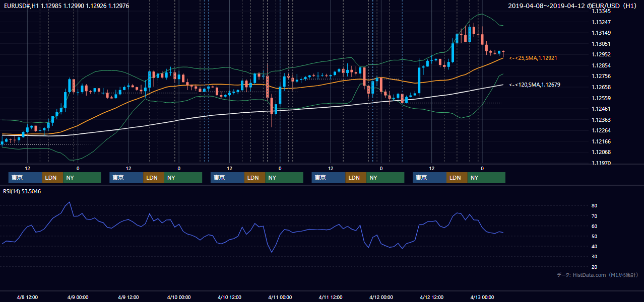Click price axis value 1.12264
644x302 pixels.
click(601, 130)
